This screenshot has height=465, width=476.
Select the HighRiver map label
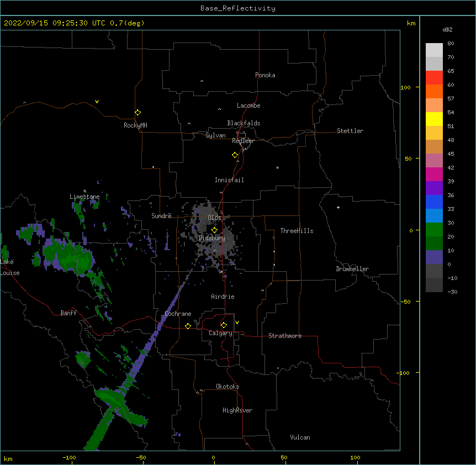[x=237, y=410]
